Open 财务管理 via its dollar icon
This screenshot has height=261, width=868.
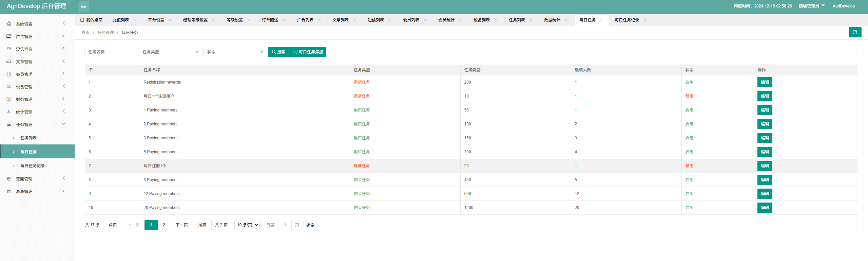pyautogui.click(x=9, y=99)
